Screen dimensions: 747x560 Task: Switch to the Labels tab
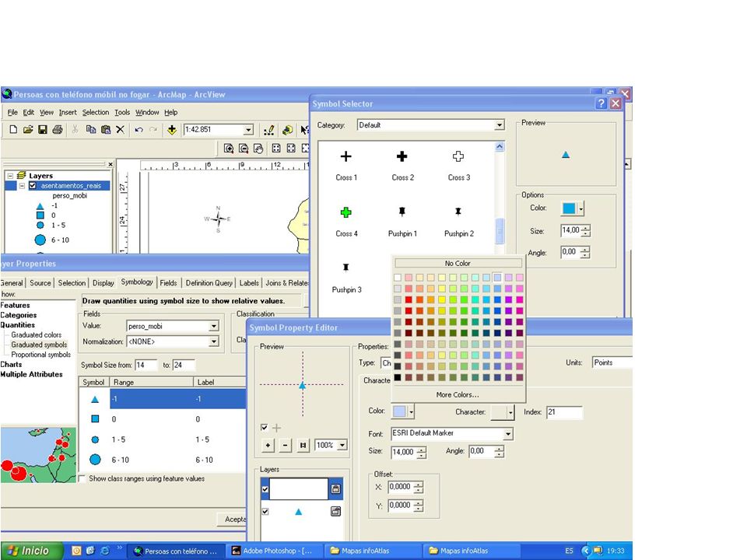click(x=249, y=283)
